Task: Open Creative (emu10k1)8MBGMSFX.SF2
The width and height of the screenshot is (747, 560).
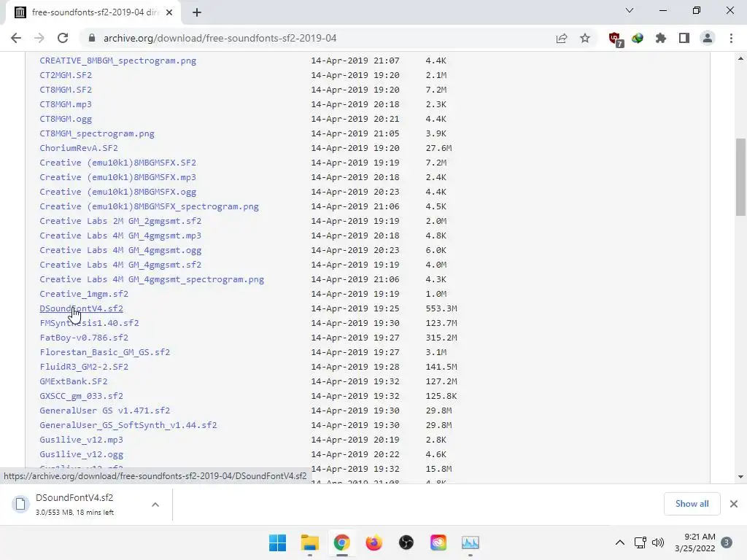Action: pyautogui.click(x=117, y=163)
